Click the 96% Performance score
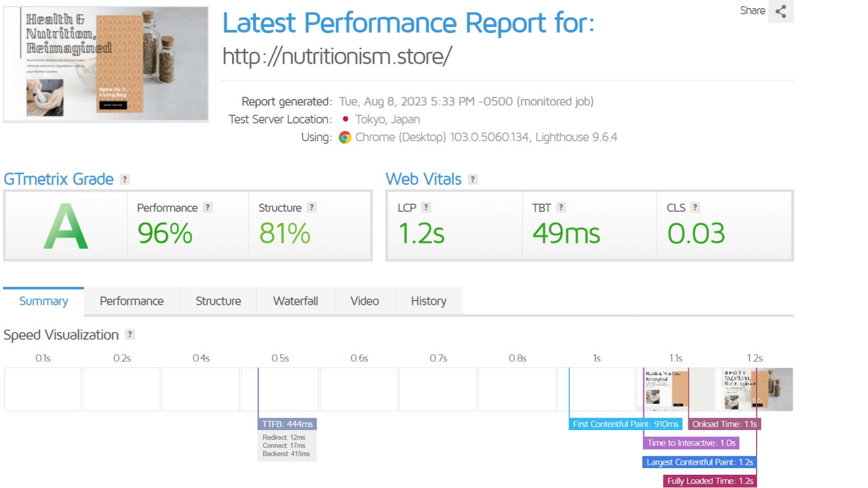The height and width of the screenshot is (488, 868). (165, 234)
